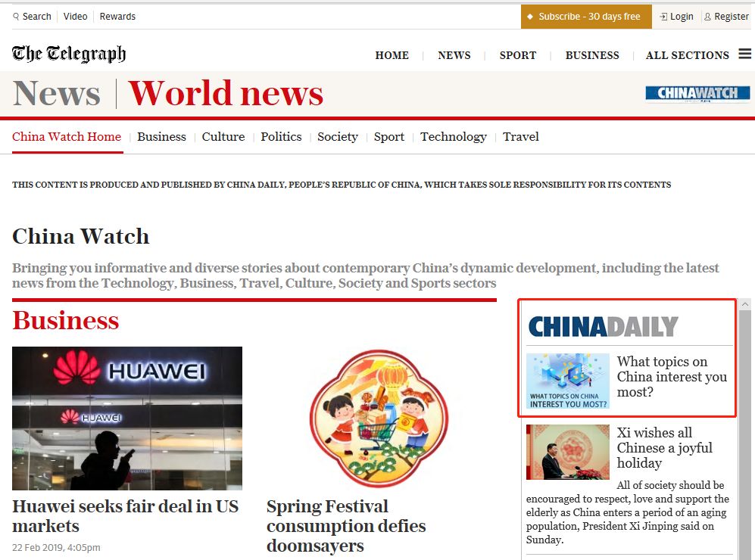755x560 pixels.
Task: Click the Search magnifier icon
Action: click(x=16, y=17)
